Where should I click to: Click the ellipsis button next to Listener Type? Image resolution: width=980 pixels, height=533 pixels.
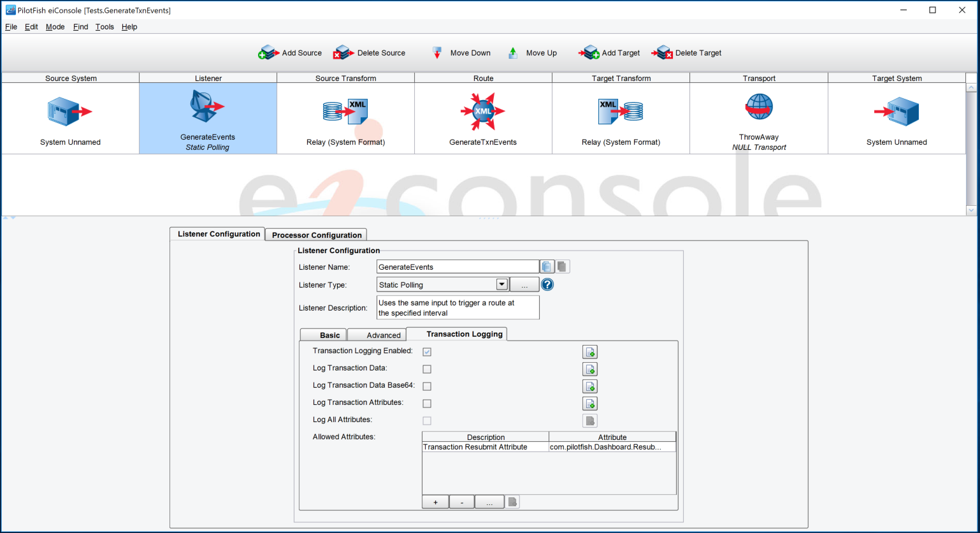pyautogui.click(x=524, y=284)
